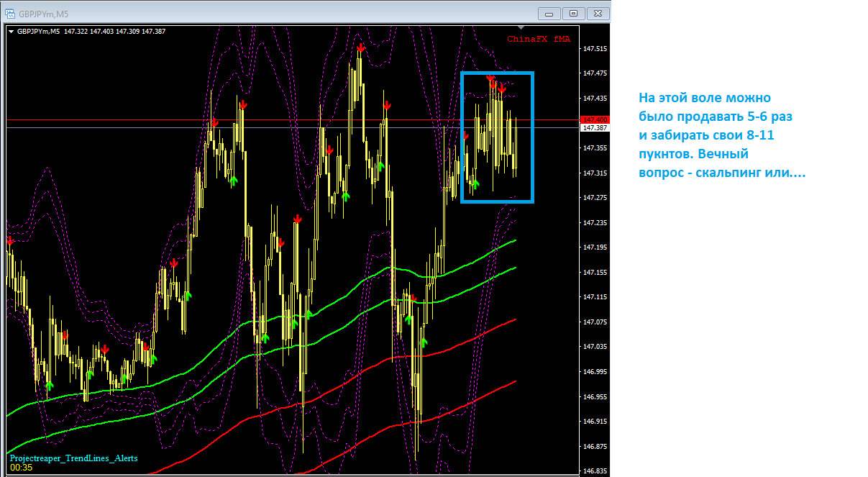The image size is (868, 477).
Task: Click the chart window icon in title bar
Action: point(10,12)
